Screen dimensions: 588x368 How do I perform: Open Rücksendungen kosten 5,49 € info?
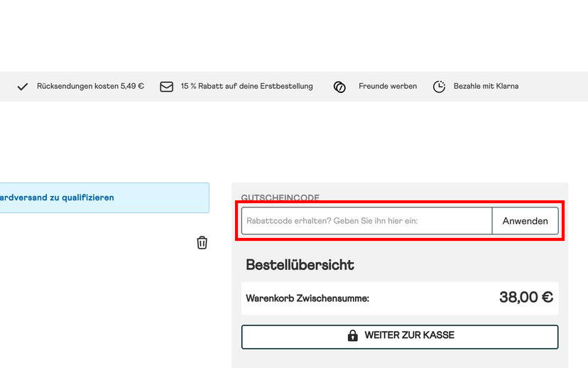click(90, 86)
